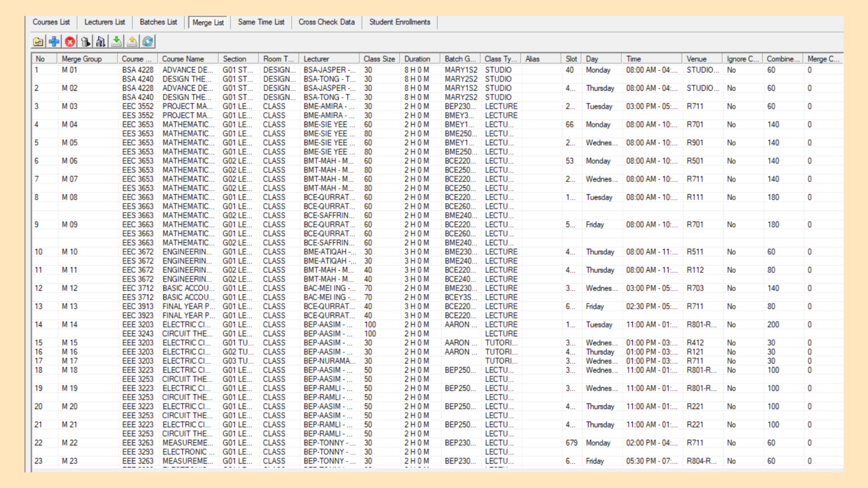The width and height of the screenshot is (868, 488).
Task: Click the single trash bin icon
Action: (85, 42)
